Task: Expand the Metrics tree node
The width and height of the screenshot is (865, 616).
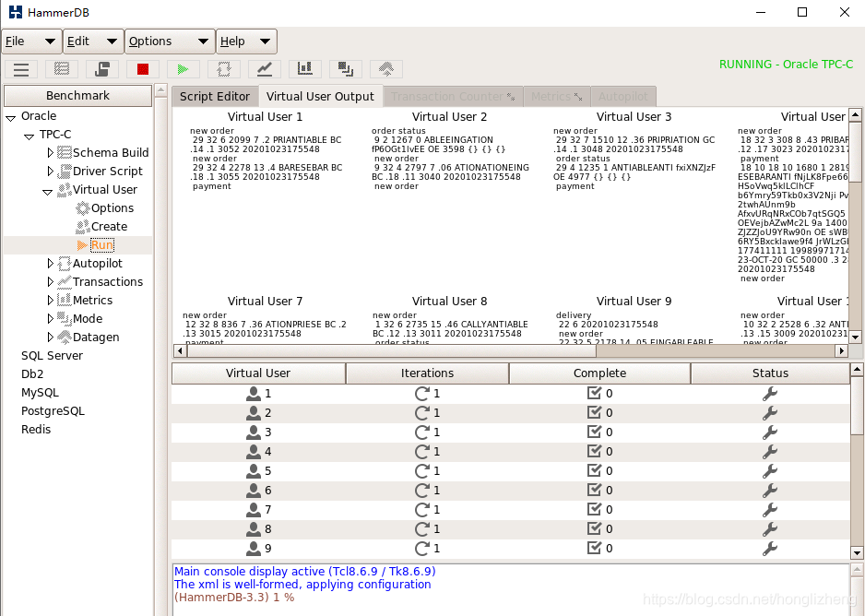Action: [x=50, y=300]
